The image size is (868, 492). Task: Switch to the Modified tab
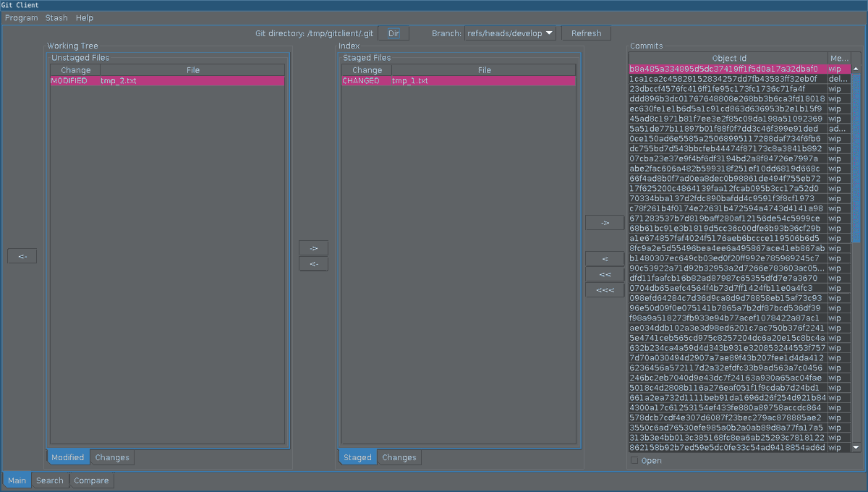click(68, 457)
